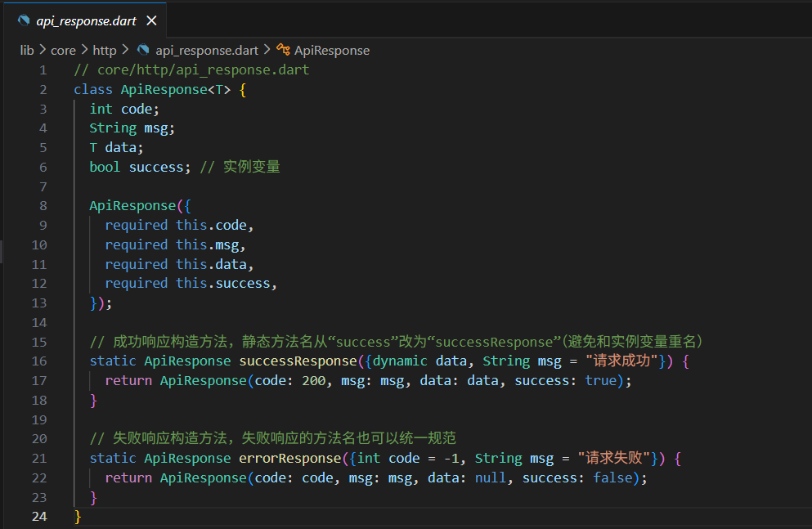The height and width of the screenshot is (529, 812).
Task: Place cursor on "// core/http/api_response.dart" comment
Action: click(191, 69)
